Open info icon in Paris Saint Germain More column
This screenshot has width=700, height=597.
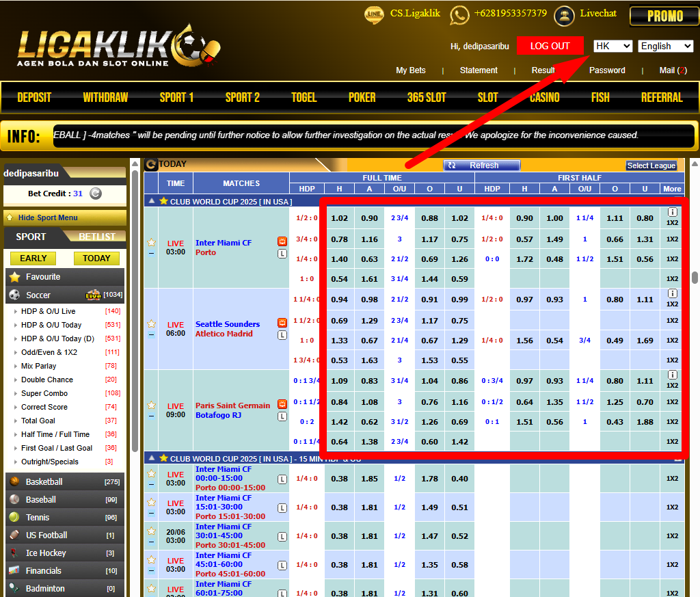(x=673, y=375)
